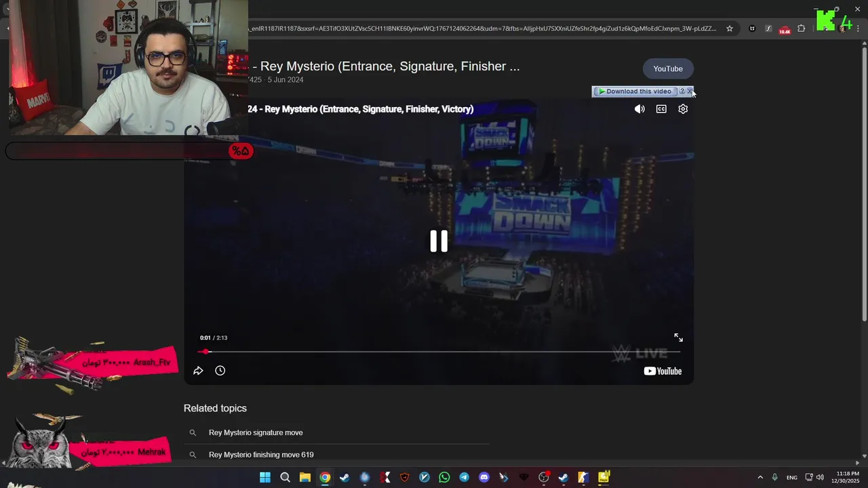
Task: Click search icon beside signature move topic
Action: pos(193,432)
